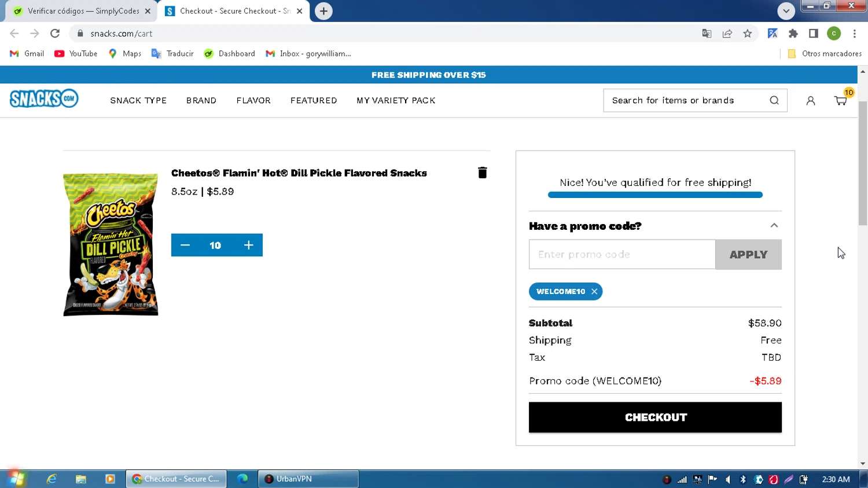
Task: Click the 2:30 AM taskbar clock
Action: click(x=836, y=479)
